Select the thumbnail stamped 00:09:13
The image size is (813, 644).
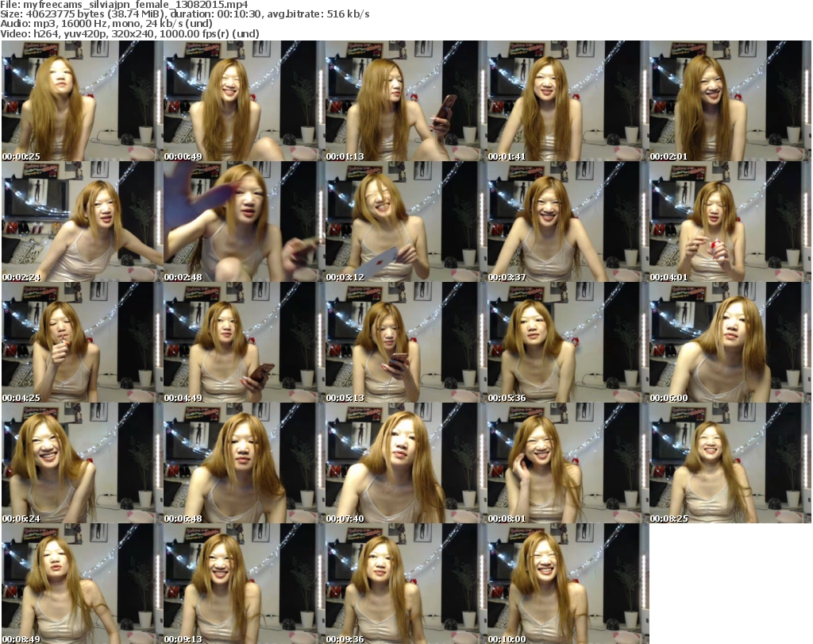pos(245,584)
